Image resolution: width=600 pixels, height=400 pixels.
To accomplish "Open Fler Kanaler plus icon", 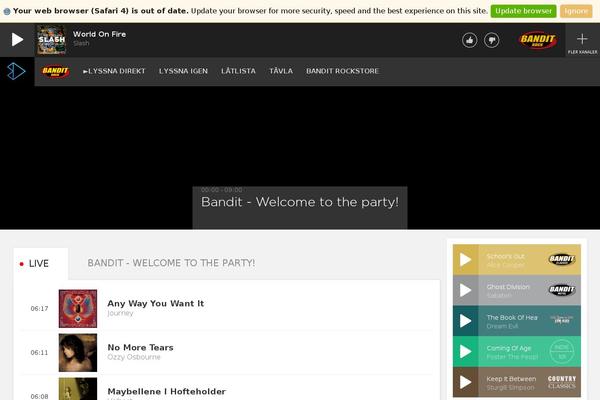I will click(582, 39).
